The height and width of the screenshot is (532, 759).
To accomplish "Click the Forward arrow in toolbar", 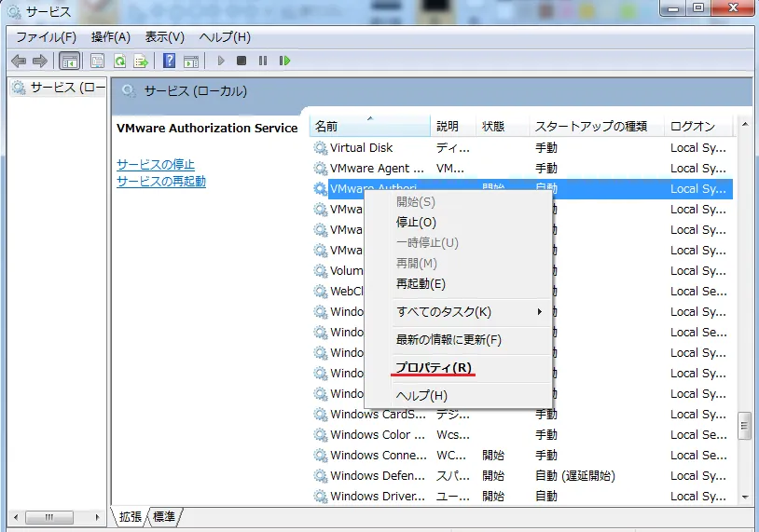I will (39, 61).
